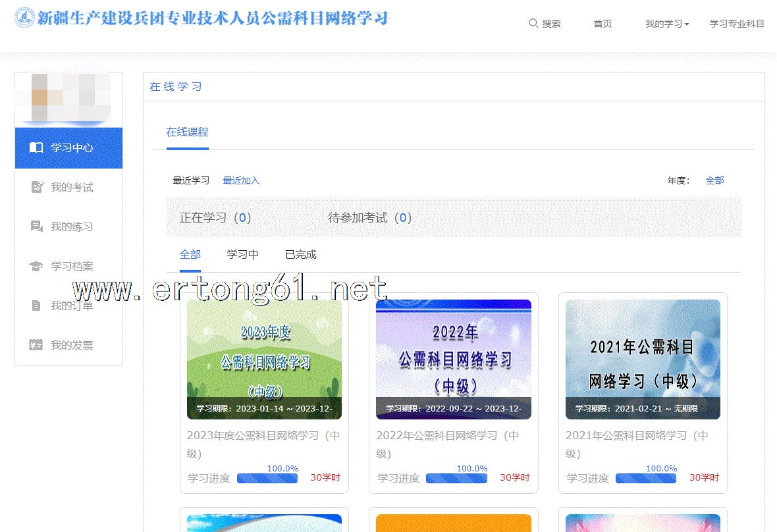Click the graduation cap icon beside 学习档案
This screenshot has height=532, width=777.
(36, 266)
